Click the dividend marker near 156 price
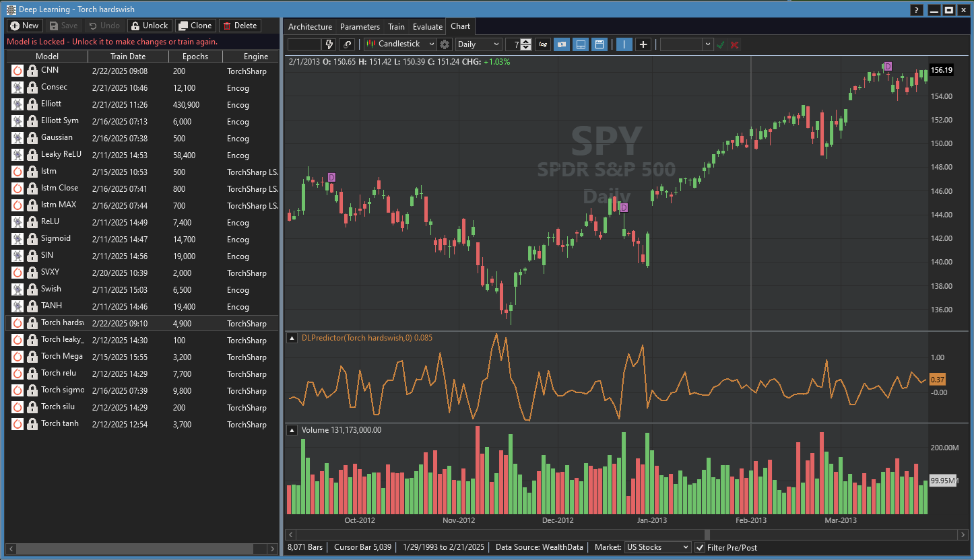Screen dimensions: 974x560 pos(888,66)
